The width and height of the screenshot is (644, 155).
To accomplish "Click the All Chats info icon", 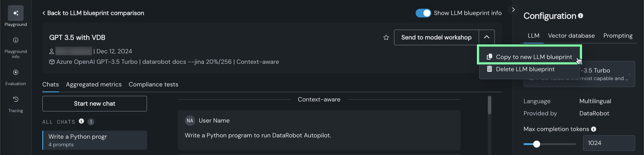I will (x=81, y=121).
